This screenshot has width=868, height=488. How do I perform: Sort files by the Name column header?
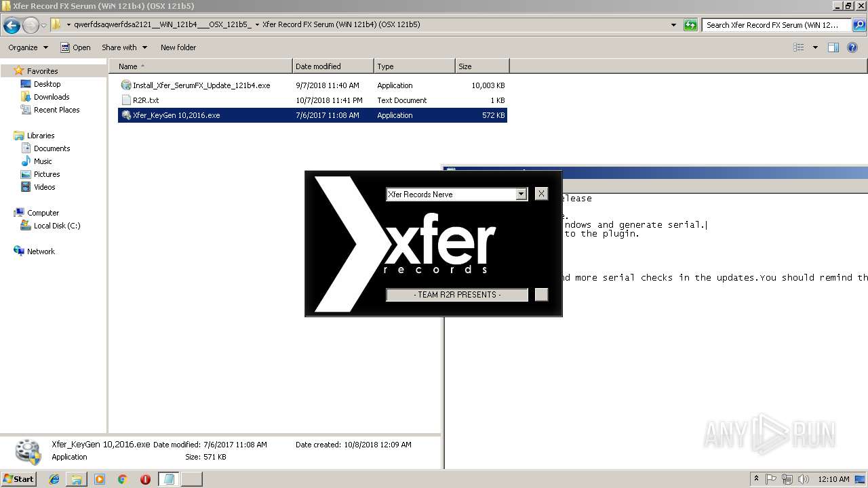(x=201, y=66)
